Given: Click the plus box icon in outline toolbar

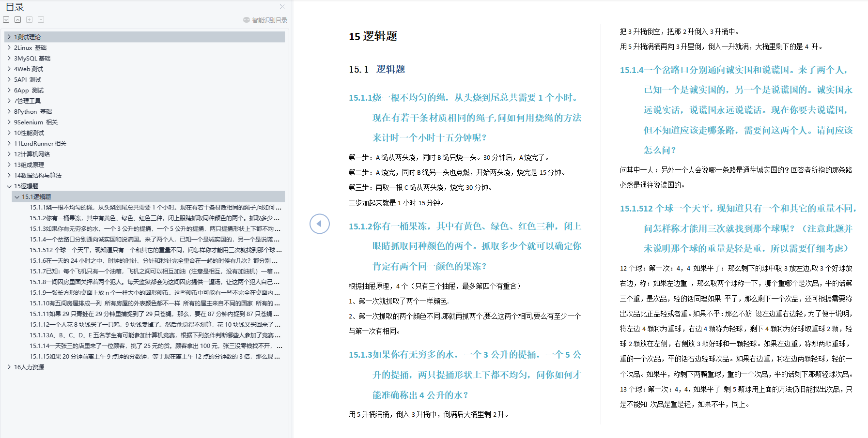Looking at the screenshot, I should tap(30, 20).
